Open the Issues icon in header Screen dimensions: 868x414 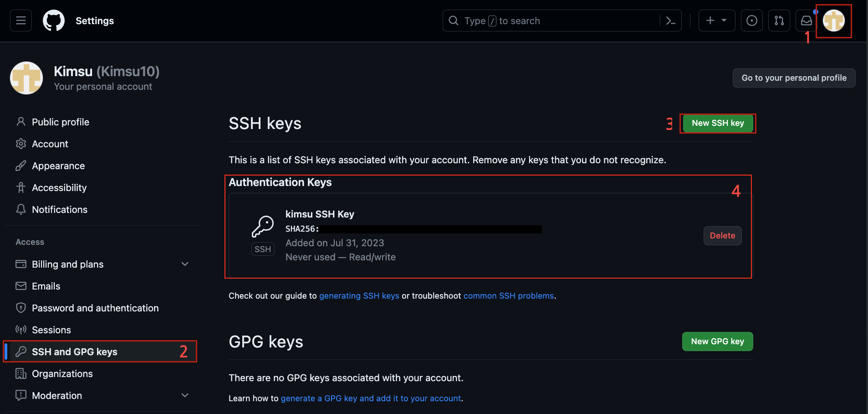752,21
